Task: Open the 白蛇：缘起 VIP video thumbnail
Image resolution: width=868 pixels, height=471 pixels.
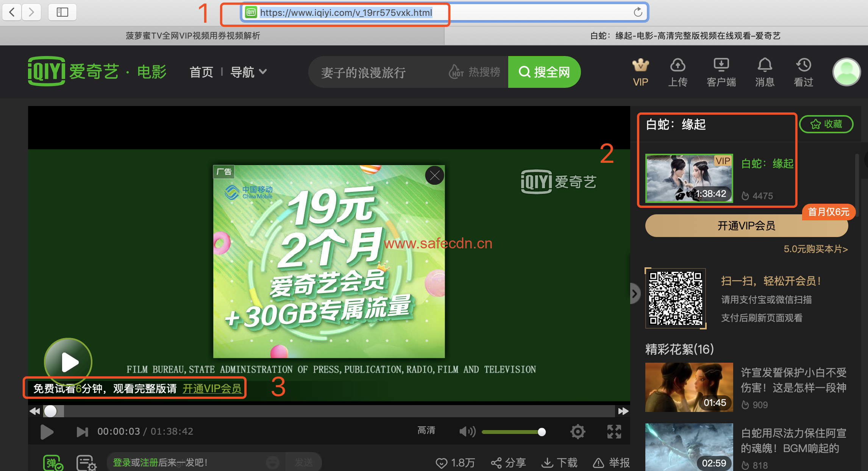Action: [x=689, y=178]
